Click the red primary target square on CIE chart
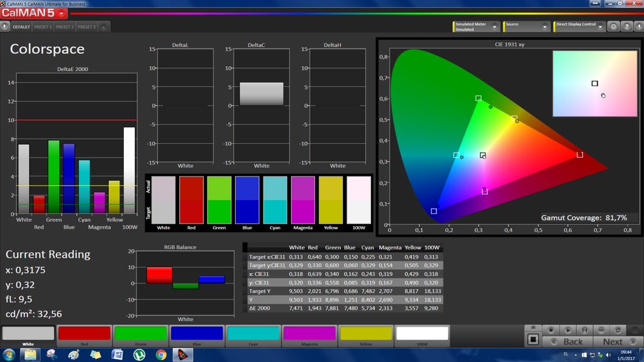The height and width of the screenshot is (362, 644). tap(580, 155)
